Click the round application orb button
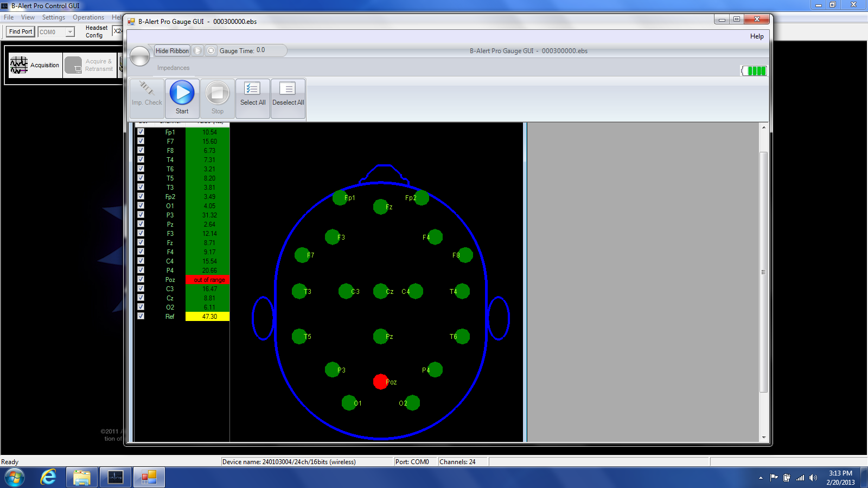868x488 pixels. pos(140,56)
